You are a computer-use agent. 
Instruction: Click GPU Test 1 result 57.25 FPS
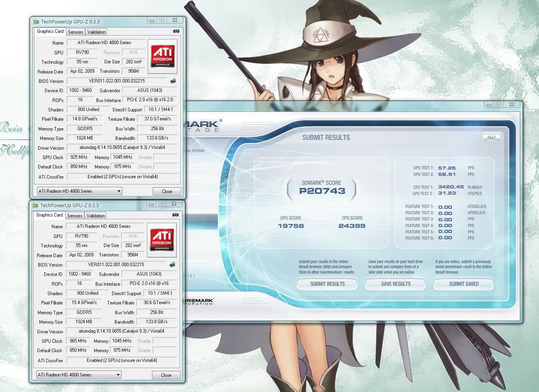[447, 168]
